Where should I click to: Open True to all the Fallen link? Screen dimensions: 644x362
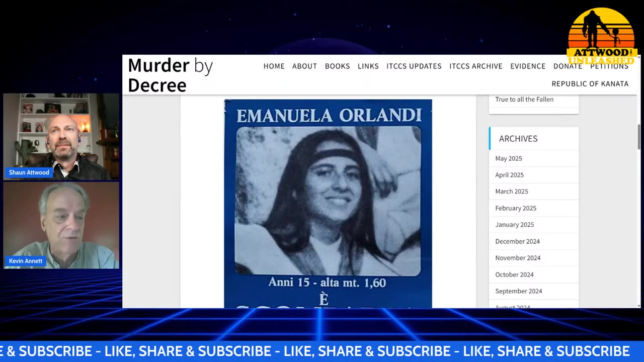[524, 99]
